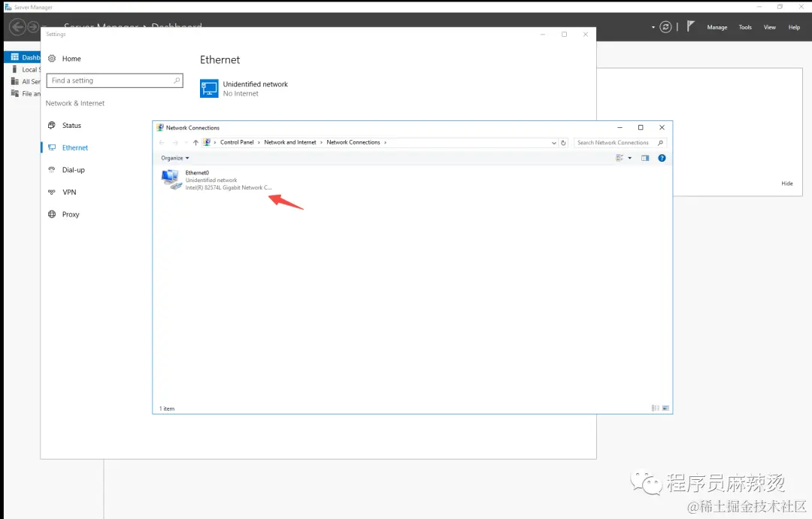The height and width of the screenshot is (519, 812).
Task: Open Proxy settings page
Action: pyautogui.click(x=71, y=214)
